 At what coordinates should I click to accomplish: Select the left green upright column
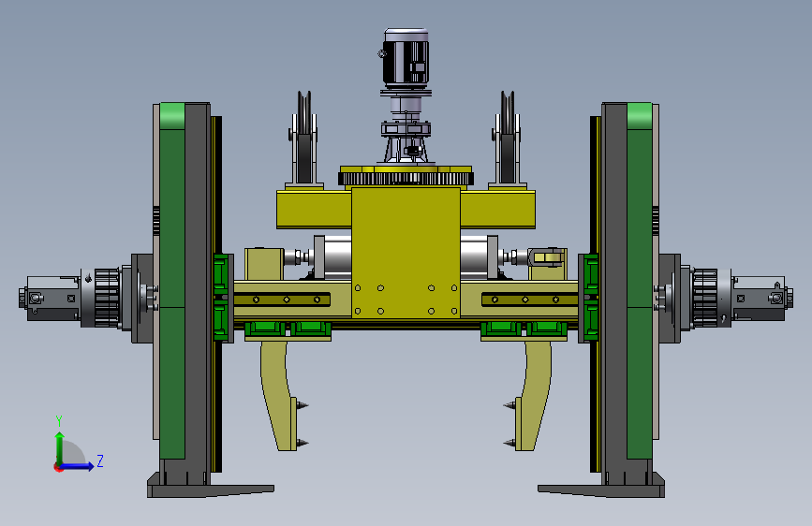click(x=172, y=281)
